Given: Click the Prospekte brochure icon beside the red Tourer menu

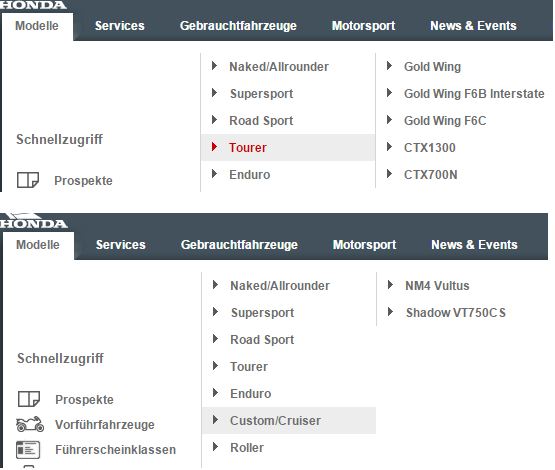Looking at the screenshot, I should point(28,180).
